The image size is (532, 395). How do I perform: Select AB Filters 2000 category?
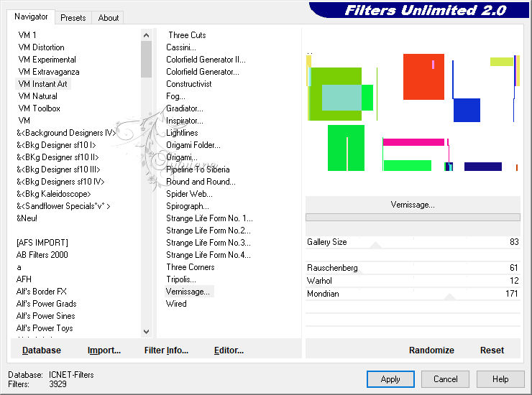coord(42,255)
